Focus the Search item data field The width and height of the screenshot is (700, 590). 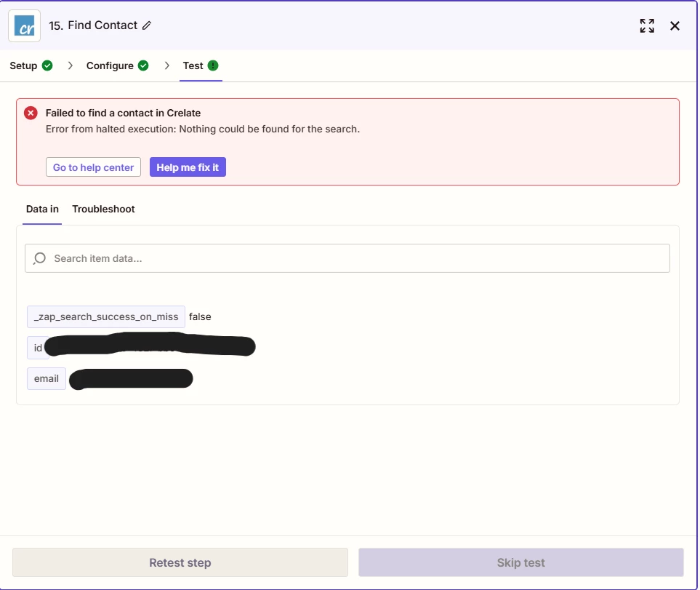347,258
